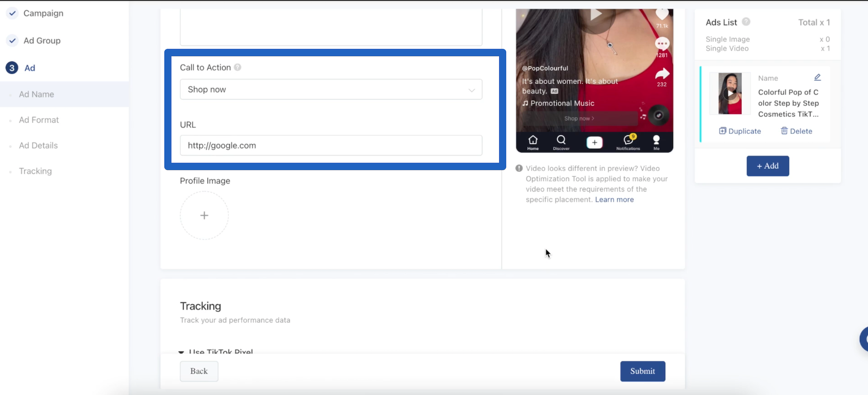Select Ad Format in the sidebar
This screenshot has height=395, width=868.
[x=39, y=120]
